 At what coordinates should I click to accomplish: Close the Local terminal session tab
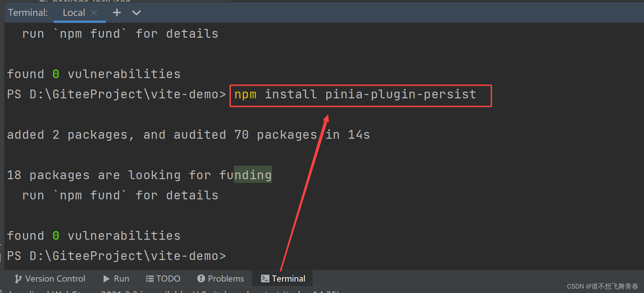pos(94,13)
